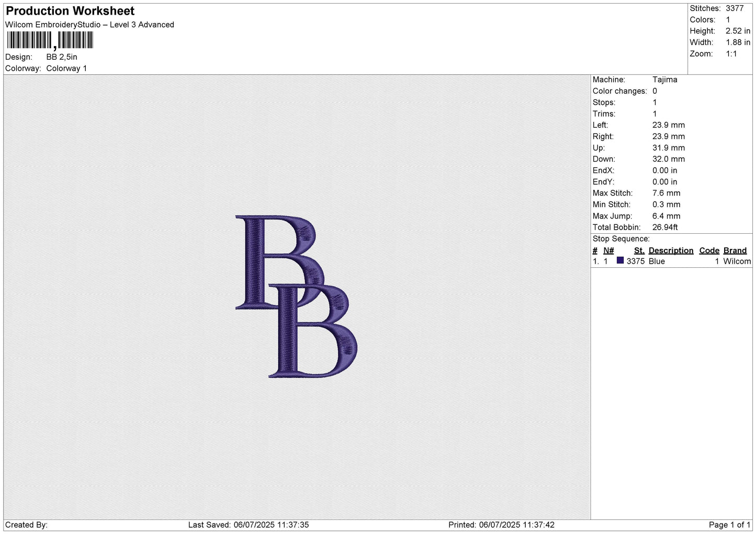Click the Total Bobbin value '26.94ft'
The image size is (756, 534).
(x=665, y=228)
